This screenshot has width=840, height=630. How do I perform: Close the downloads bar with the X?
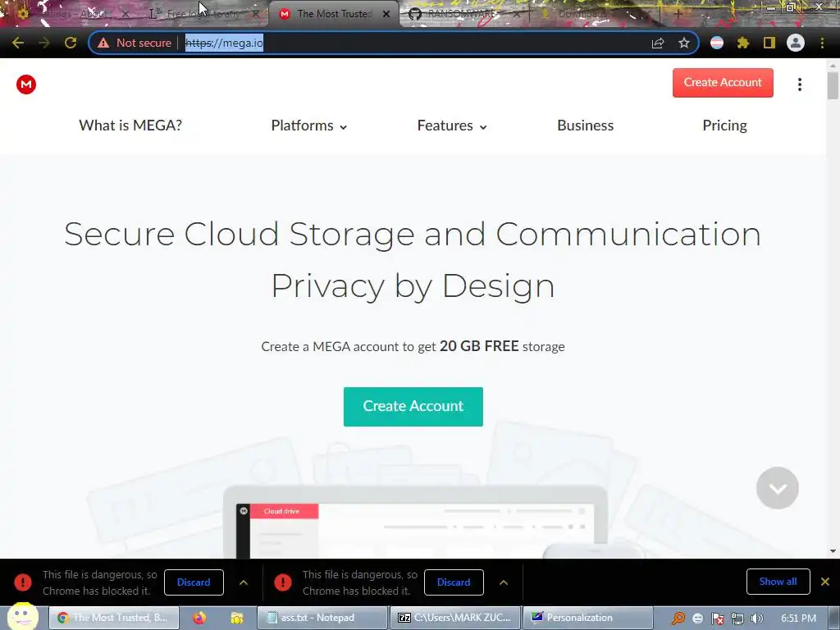(x=825, y=582)
